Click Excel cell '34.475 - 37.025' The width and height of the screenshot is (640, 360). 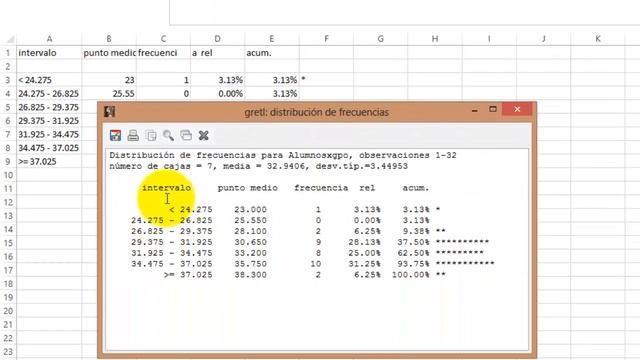click(x=49, y=148)
